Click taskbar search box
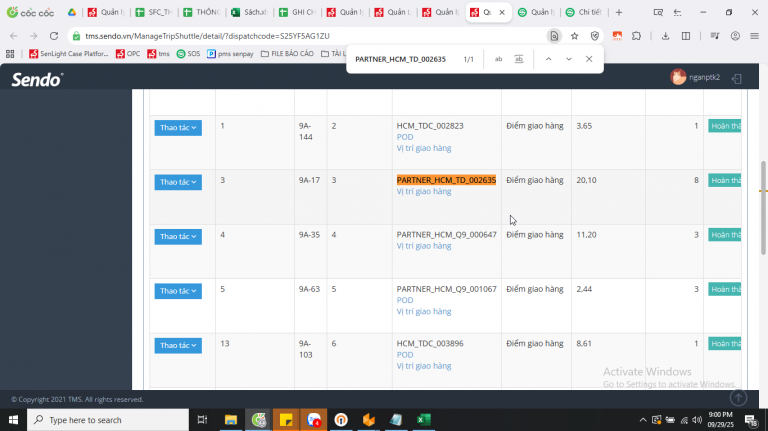 pos(108,420)
